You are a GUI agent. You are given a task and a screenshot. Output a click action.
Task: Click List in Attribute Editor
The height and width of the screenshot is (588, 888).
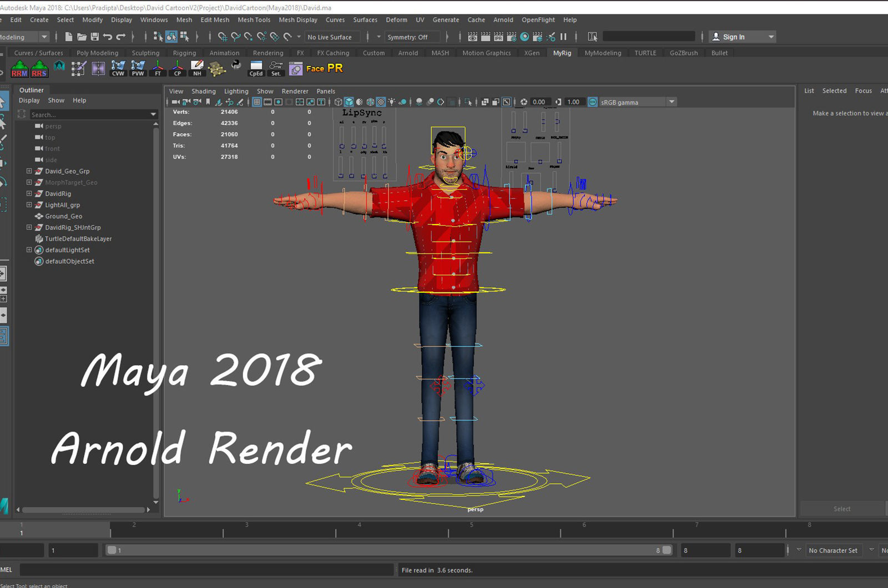[x=809, y=91]
